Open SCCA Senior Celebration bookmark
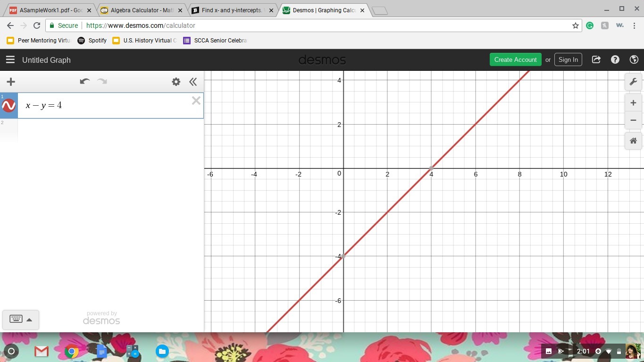This screenshot has width=644, height=362. coord(215,41)
